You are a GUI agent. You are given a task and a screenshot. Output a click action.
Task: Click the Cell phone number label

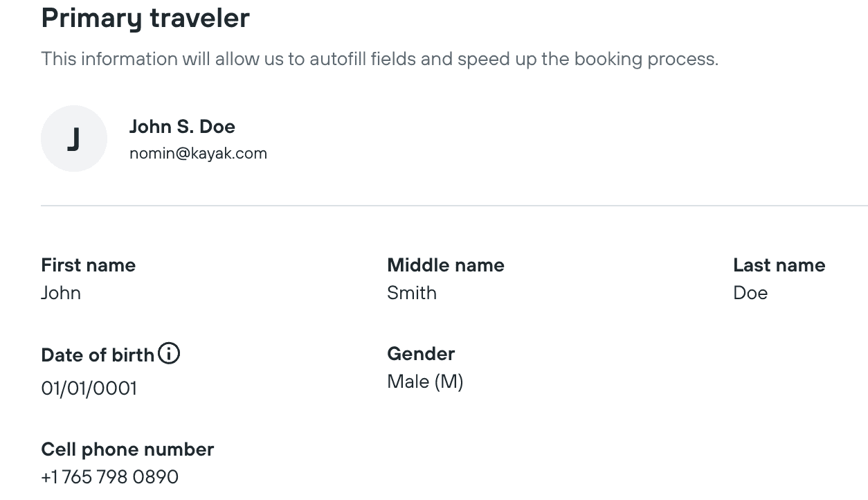pos(127,449)
